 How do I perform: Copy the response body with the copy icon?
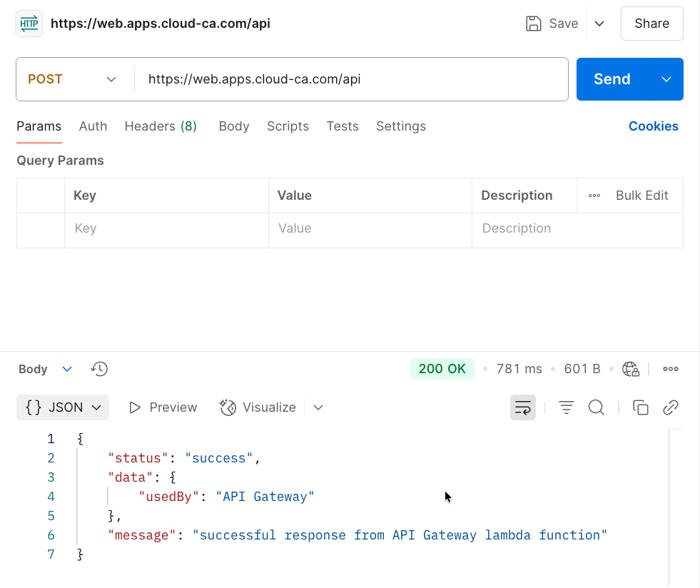(x=641, y=407)
